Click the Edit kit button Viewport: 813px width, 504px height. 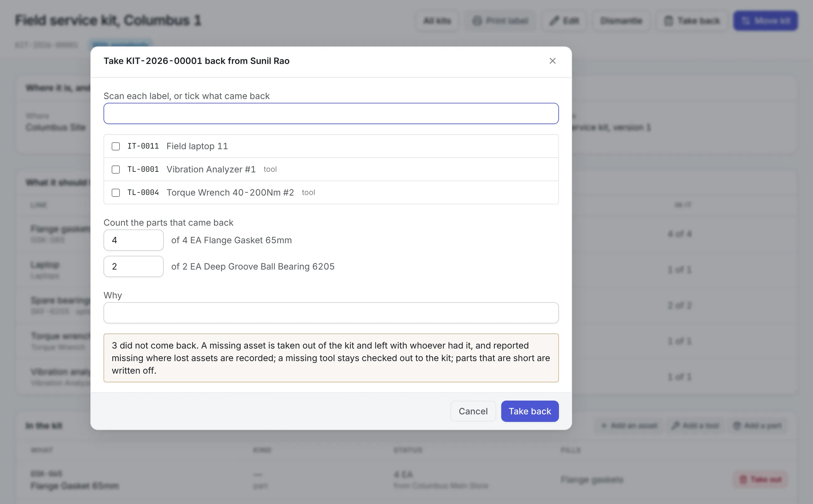pyautogui.click(x=564, y=21)
